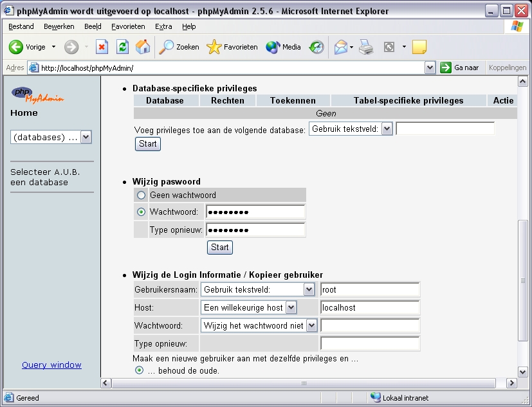This screenshot has width=532, height=407.
Task: Click the Internet Explorer title bar icon
Action: coord(9,11)
